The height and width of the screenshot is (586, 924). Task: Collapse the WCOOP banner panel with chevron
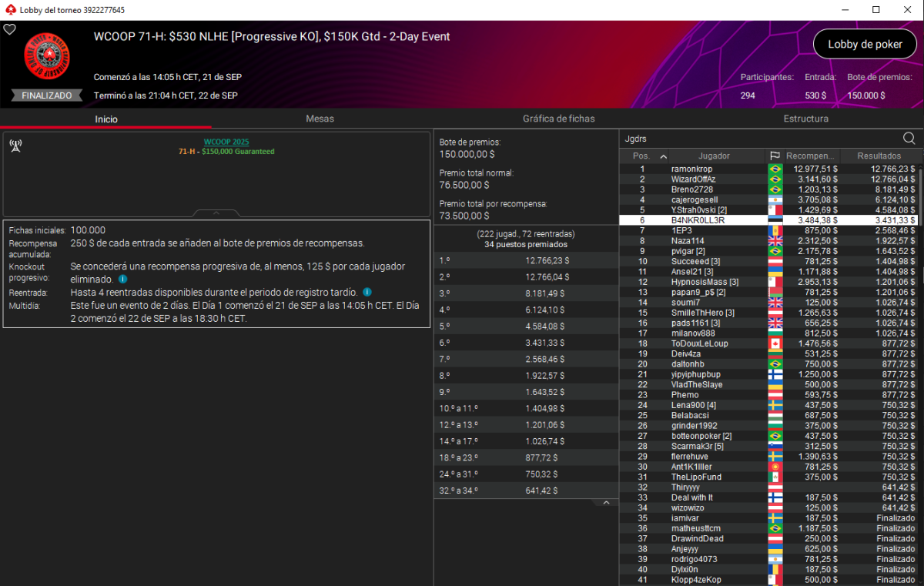tap(216, 213)
